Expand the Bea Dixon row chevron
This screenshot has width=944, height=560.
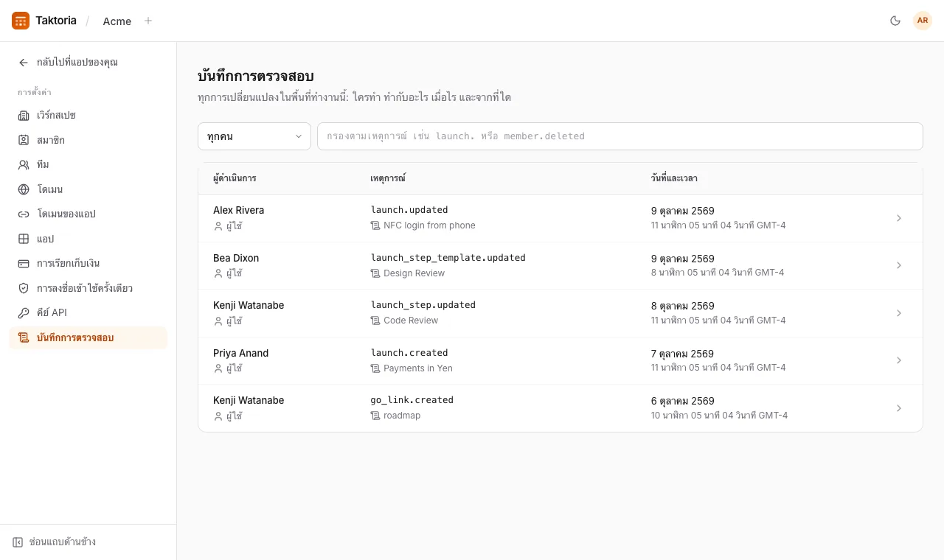[899, 265]
